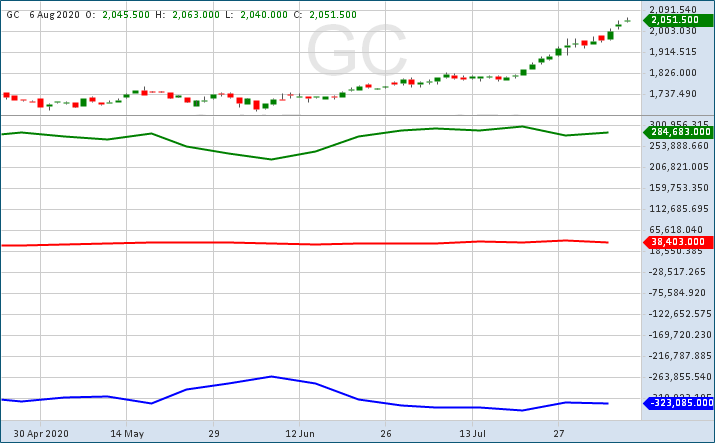This screenshot has width=715, height=443.
Task: Click the red indicator tag 38,403.000
Action: click(x=678, y=242)
